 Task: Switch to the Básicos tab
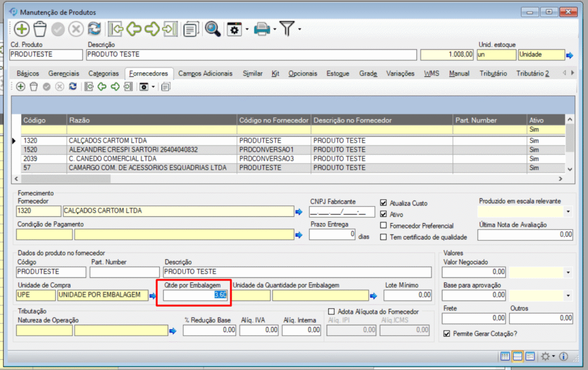[28, 73]
